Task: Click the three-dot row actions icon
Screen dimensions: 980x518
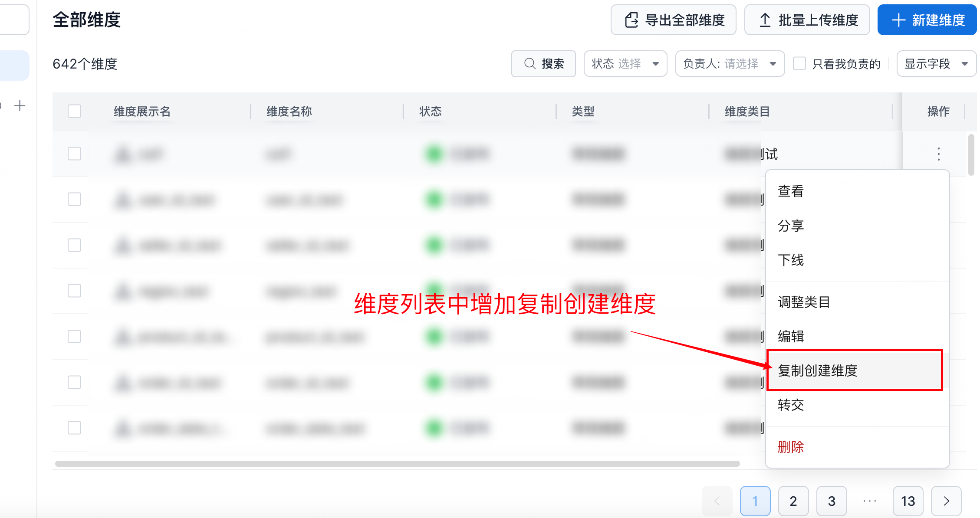Action: (x=938, y=154)
